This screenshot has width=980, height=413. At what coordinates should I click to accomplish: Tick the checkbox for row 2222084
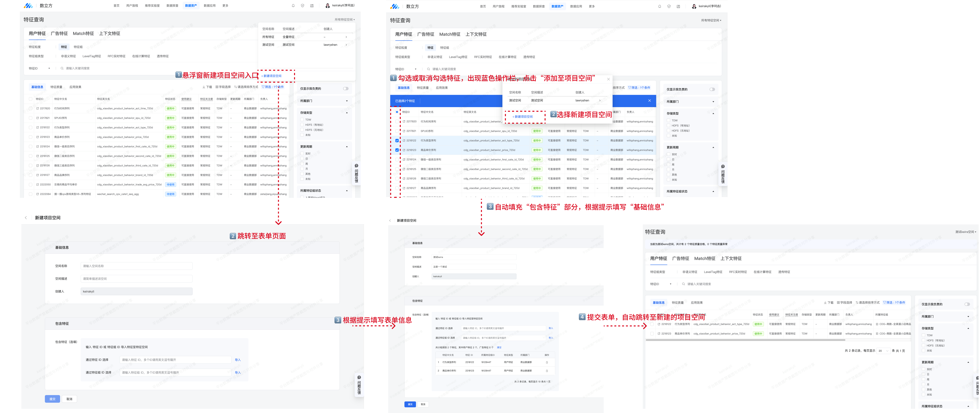click(30, 194)
